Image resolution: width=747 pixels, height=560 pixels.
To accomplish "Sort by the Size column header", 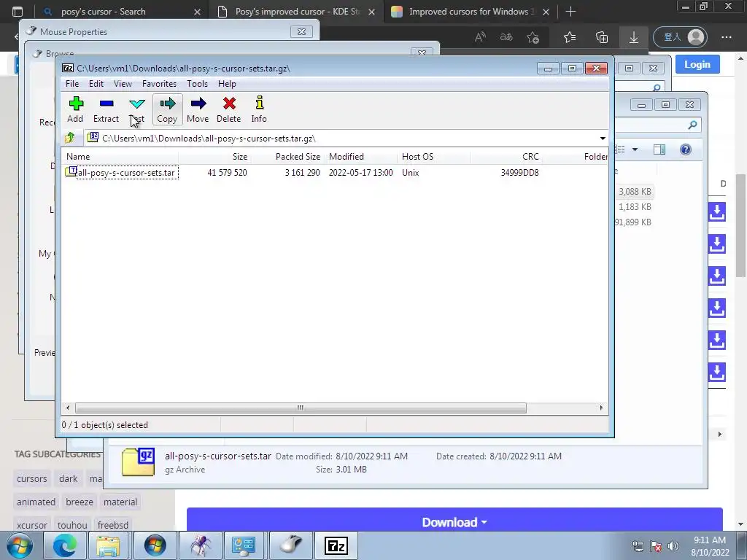I will point(215,157).
